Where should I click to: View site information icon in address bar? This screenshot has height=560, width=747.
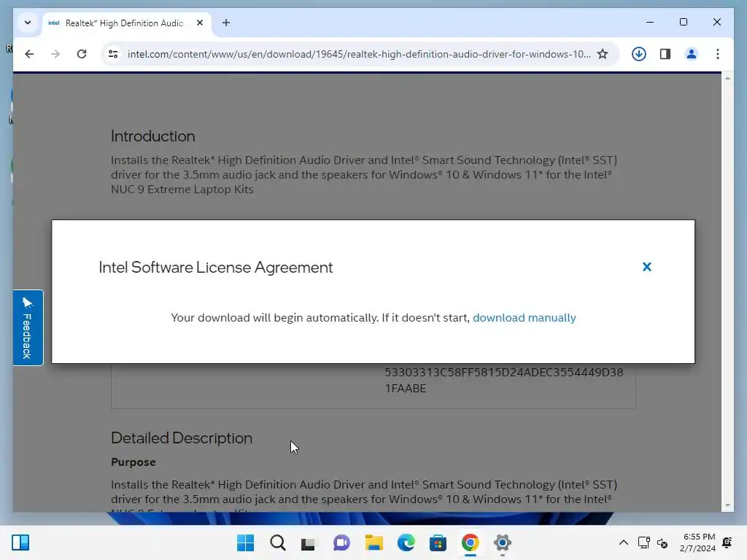pos(113,54)
